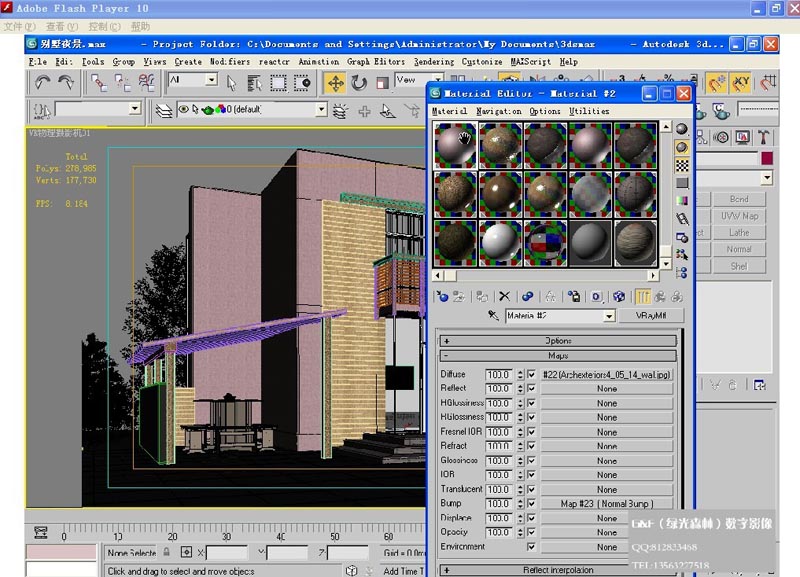Choose the Select Object arrow tool
Image resolution: width=800 pixels, height=577 pixels.
click(x=231, y=83)
